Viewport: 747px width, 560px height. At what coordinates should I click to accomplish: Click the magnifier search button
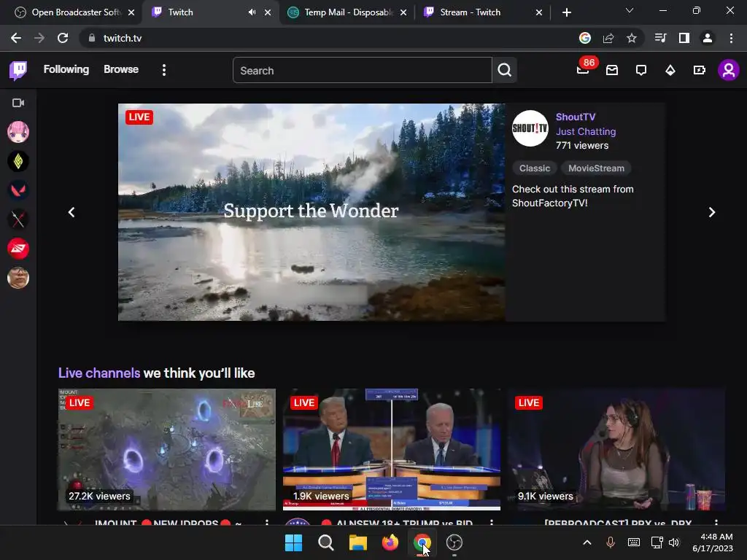tap(505, 71)
